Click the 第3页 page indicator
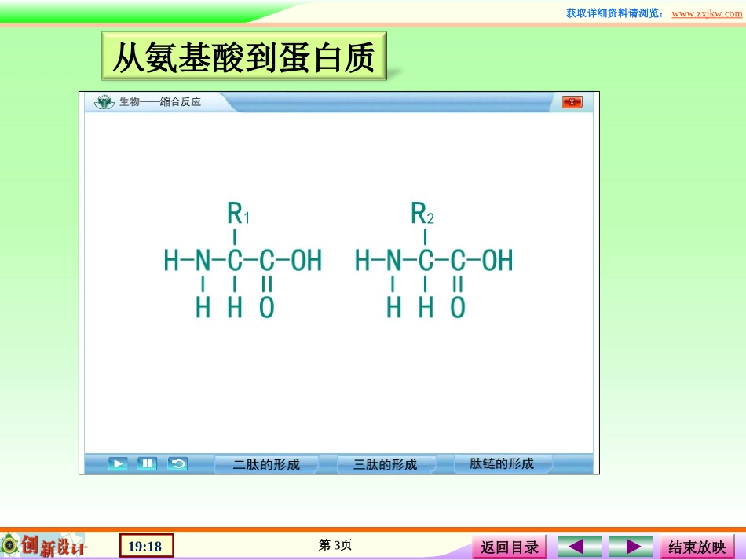 point(335,545)
